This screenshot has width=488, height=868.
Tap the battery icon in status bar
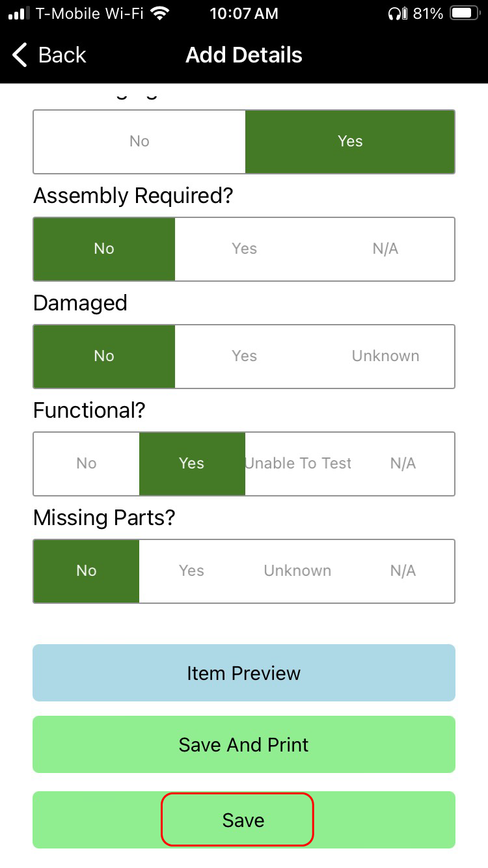[x=465, y=14]
